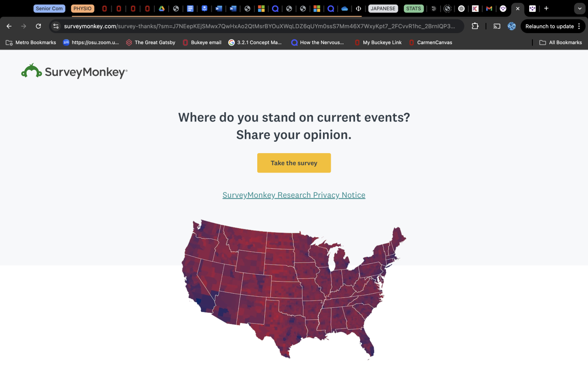The width and height of the screenshot is (588, 368).
Task: Go back to the previous page
Action: tap(9, 26)
